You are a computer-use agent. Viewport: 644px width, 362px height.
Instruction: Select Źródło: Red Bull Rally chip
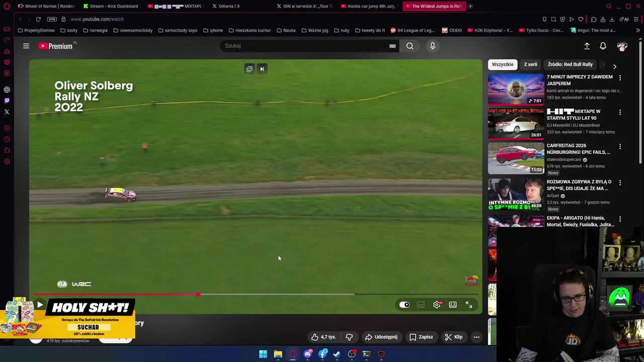(570, 64)
